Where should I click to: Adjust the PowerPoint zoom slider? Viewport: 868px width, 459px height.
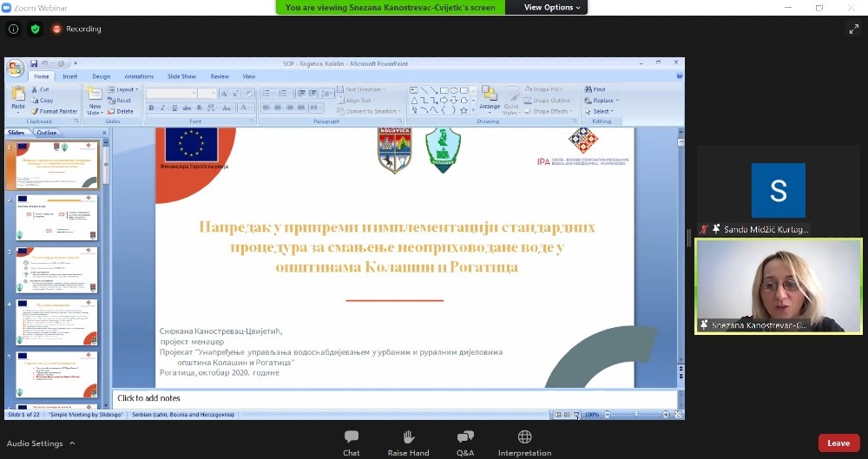point(636,415)
